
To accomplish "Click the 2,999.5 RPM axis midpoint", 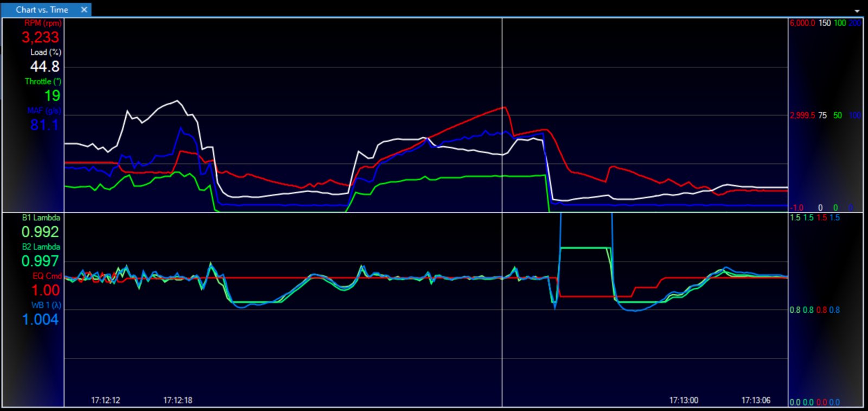I will 802,116.
